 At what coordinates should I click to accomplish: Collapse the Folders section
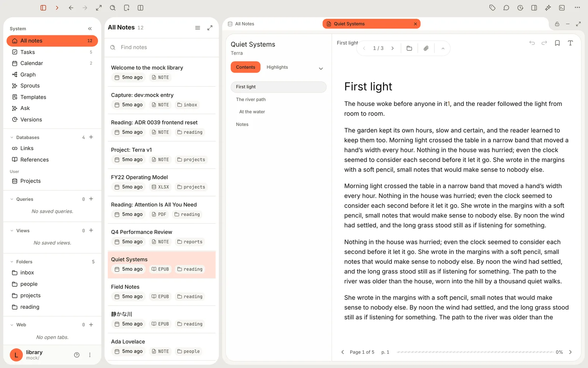12,262
